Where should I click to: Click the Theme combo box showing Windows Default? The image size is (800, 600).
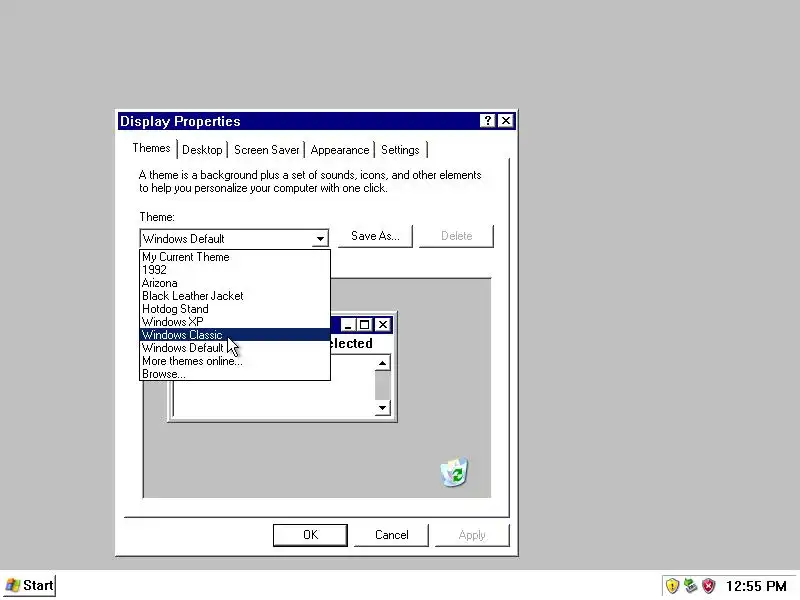(234, 238)
